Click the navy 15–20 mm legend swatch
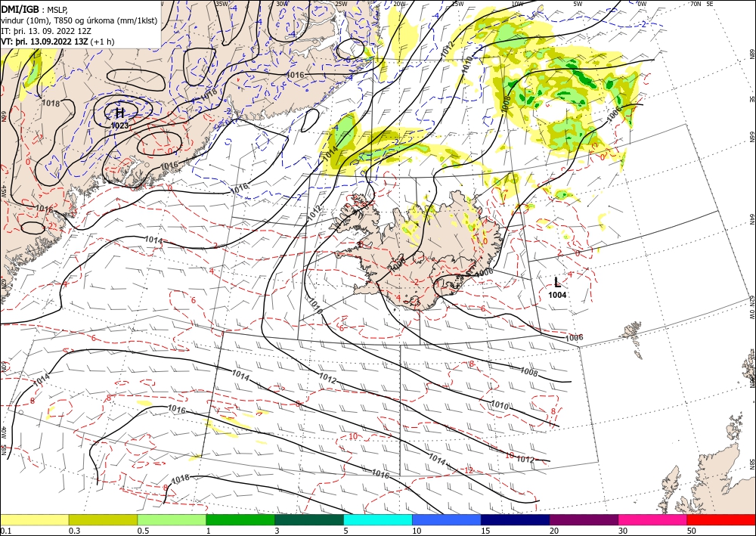This screenshot has height=536, width=756. pyautogui.click(x=516, y=519)
